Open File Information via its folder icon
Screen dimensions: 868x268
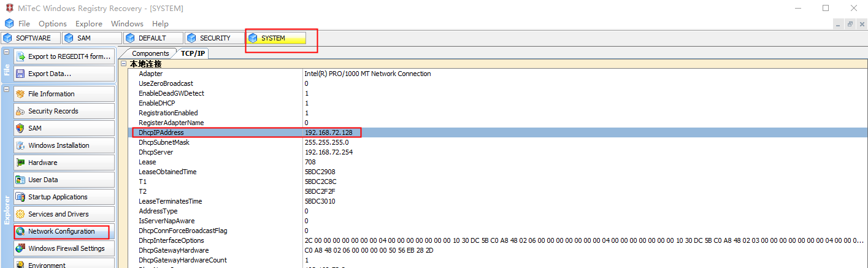coord(20,94)
